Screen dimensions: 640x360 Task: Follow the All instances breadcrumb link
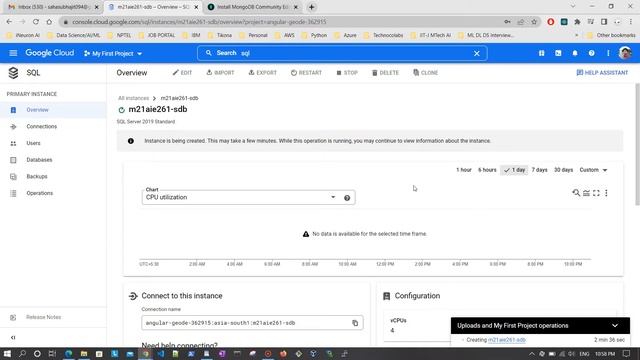133,98
